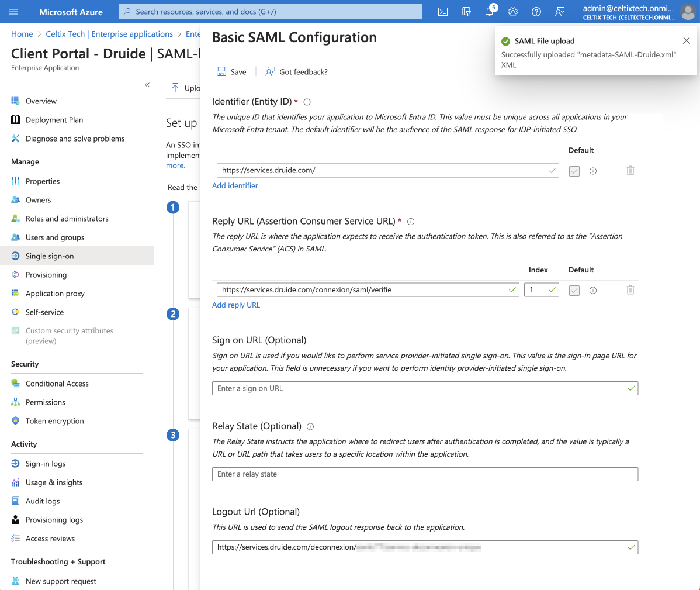The height and width of the screenshot is (590, 700).
Task: Open Single sign-on in the sidebar
Action: [x=50, y=256]
